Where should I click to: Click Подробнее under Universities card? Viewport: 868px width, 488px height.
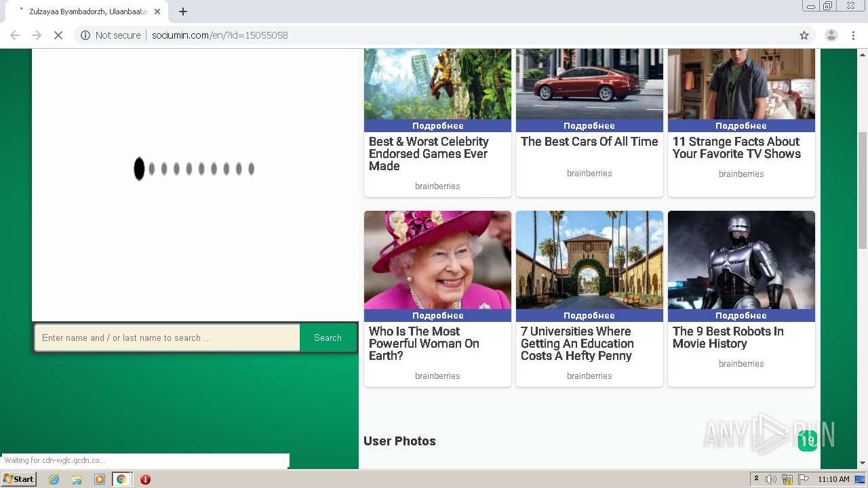[x=589, y=315]
